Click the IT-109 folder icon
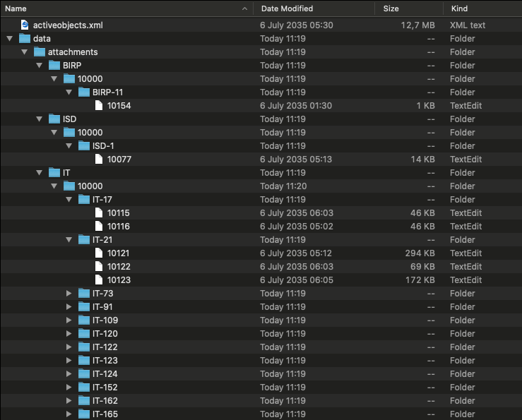522x420 pixels. click(84, 320)
